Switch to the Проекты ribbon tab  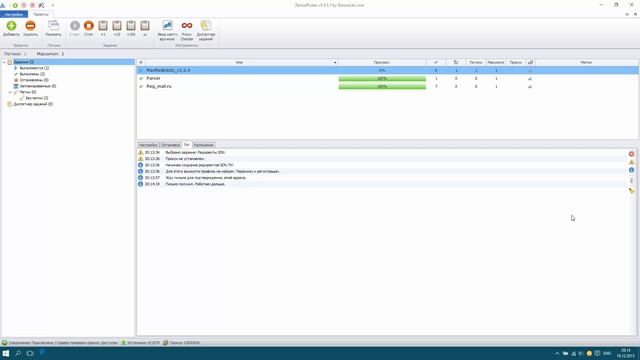(40, 14)
